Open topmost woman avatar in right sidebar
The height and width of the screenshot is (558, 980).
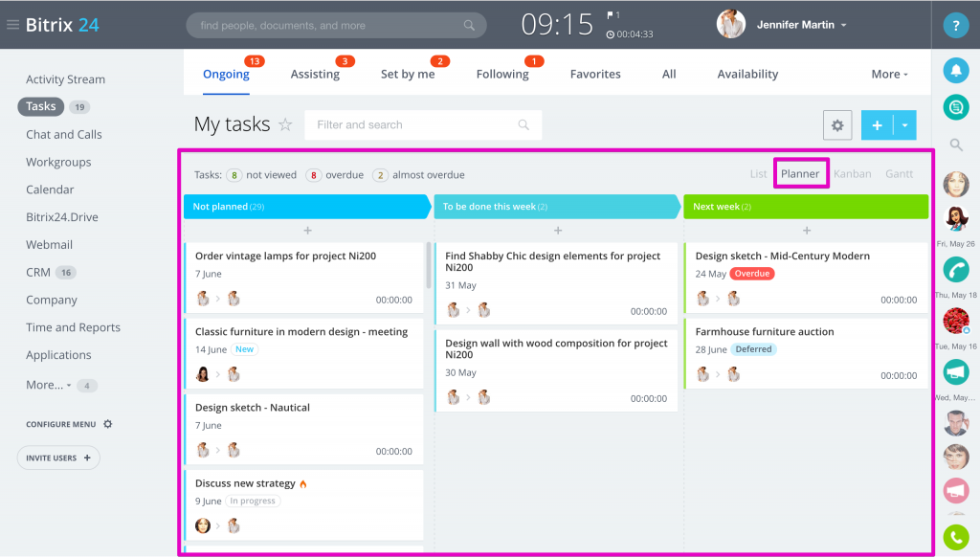pos(956,185)
